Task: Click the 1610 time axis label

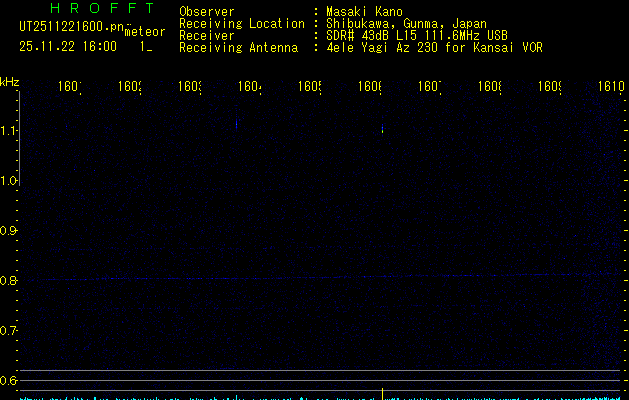Action: tap(611, 87)
